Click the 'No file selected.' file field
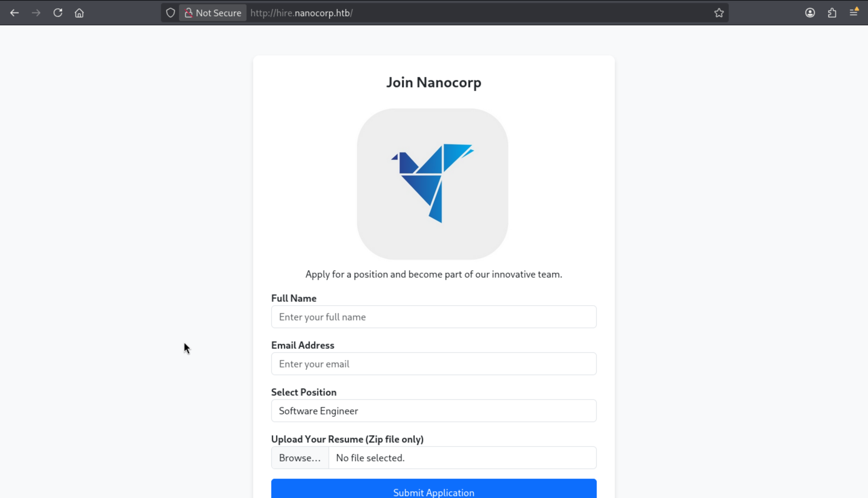 tap(462, 458)
